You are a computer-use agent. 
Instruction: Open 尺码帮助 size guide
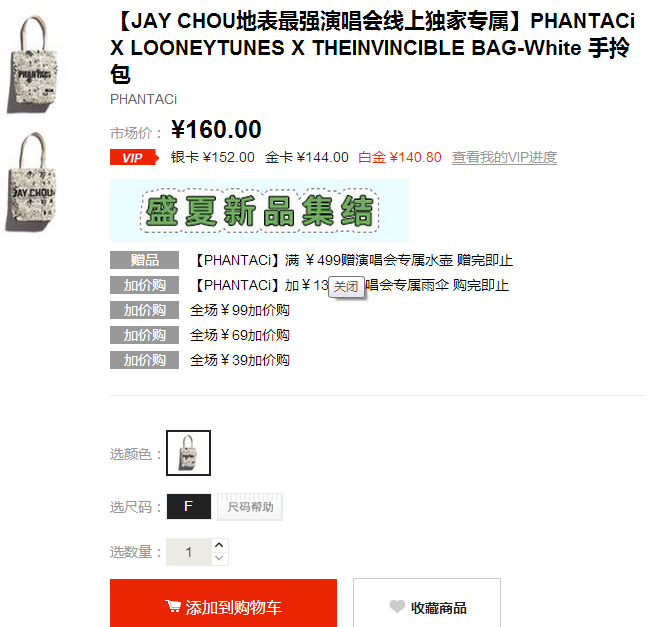point(250,507)
